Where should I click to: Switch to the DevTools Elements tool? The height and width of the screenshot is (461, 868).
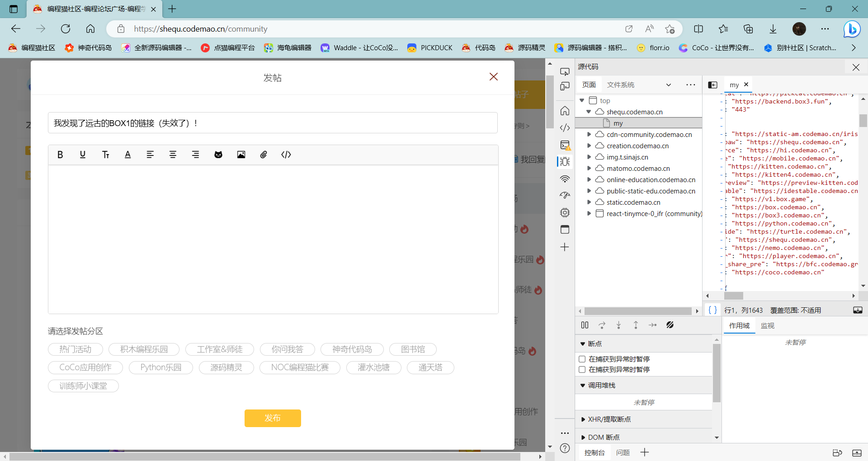tap(565, 128)
